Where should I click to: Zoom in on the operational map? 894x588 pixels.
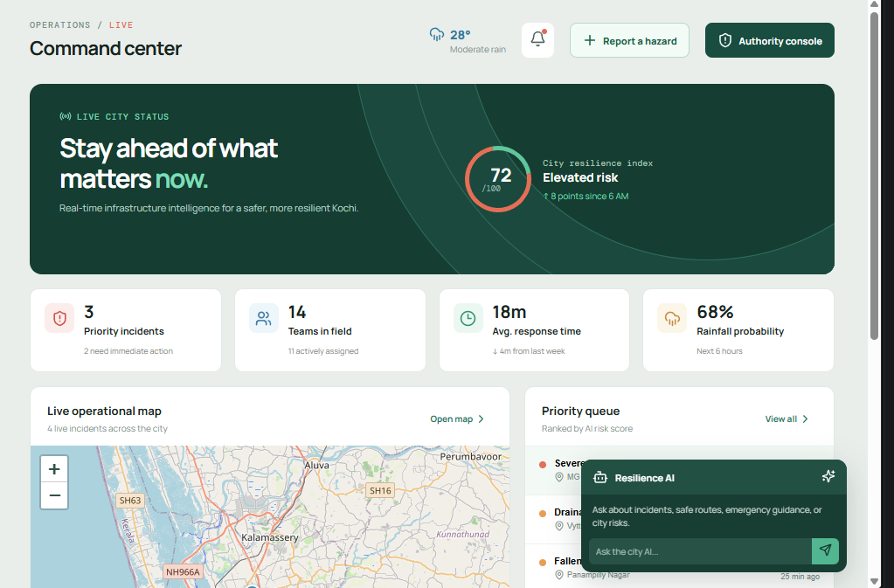54,469
